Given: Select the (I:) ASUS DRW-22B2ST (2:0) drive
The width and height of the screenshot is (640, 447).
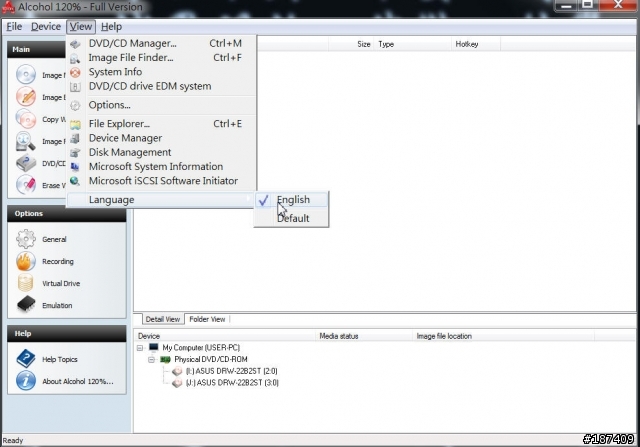Looking at the screenshot, I should pyautogui.click(x=231, y=371).
